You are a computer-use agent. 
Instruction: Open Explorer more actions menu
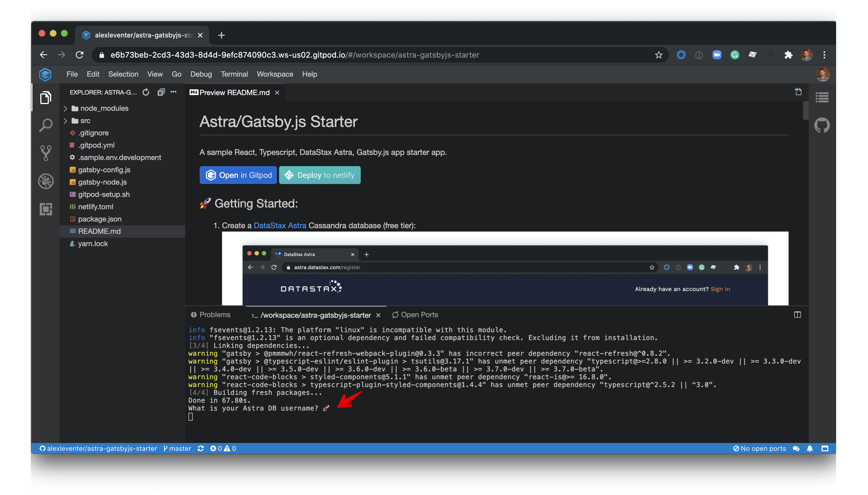tap(174, 92)
